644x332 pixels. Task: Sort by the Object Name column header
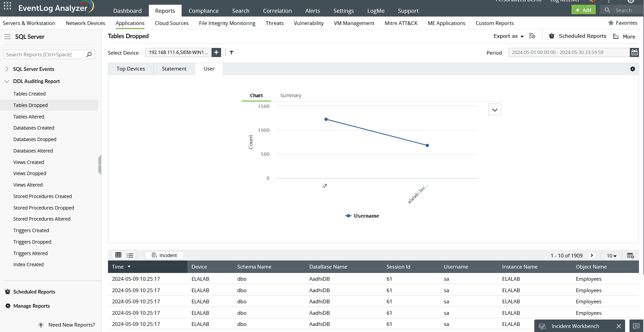591,267
